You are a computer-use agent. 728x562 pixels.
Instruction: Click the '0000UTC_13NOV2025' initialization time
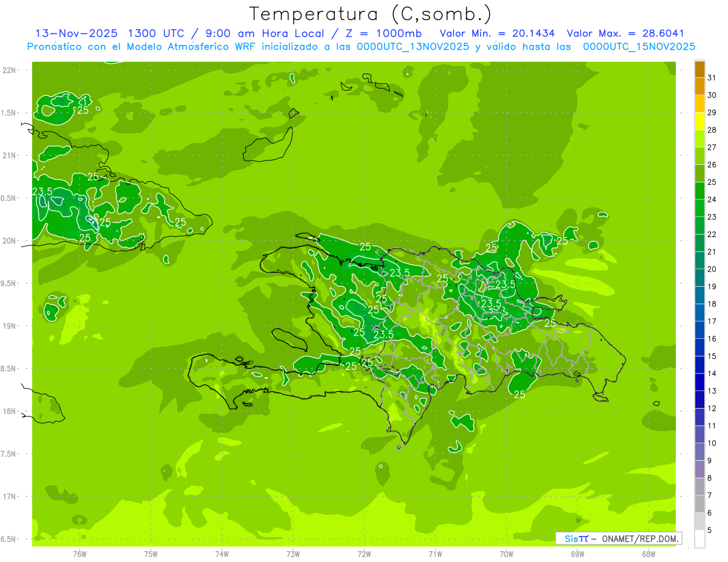click(413, 47)
